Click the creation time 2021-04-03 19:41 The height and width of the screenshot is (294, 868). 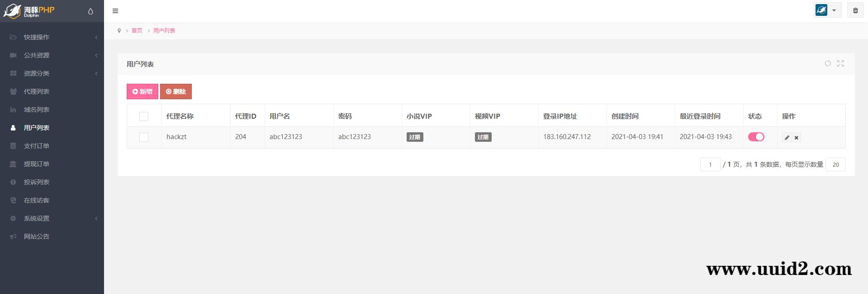click(637, 137)
